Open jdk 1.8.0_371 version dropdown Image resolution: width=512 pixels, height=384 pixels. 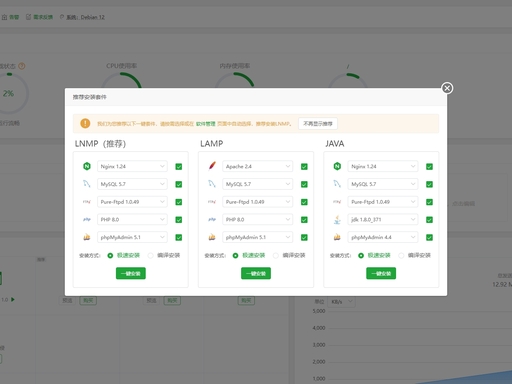(x=383, y=219)
